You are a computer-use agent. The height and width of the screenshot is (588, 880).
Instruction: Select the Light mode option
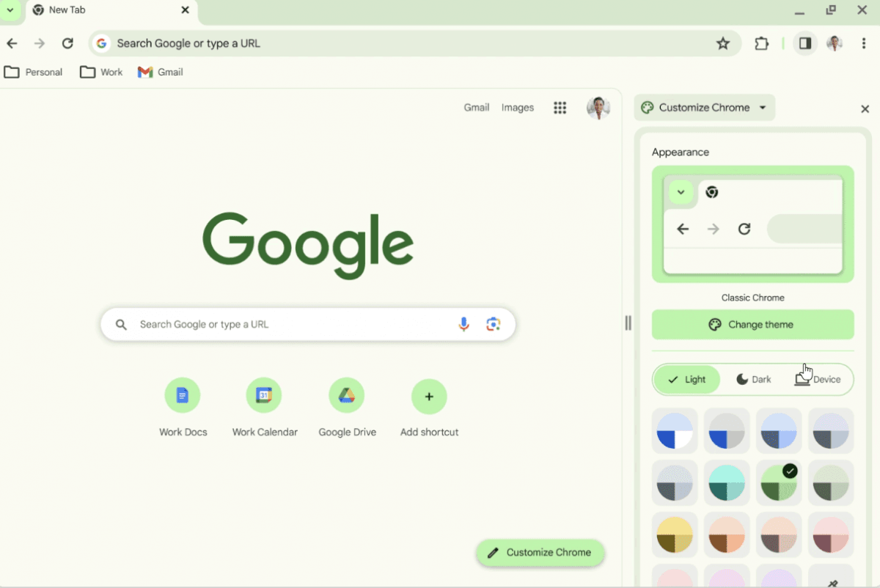687,380
